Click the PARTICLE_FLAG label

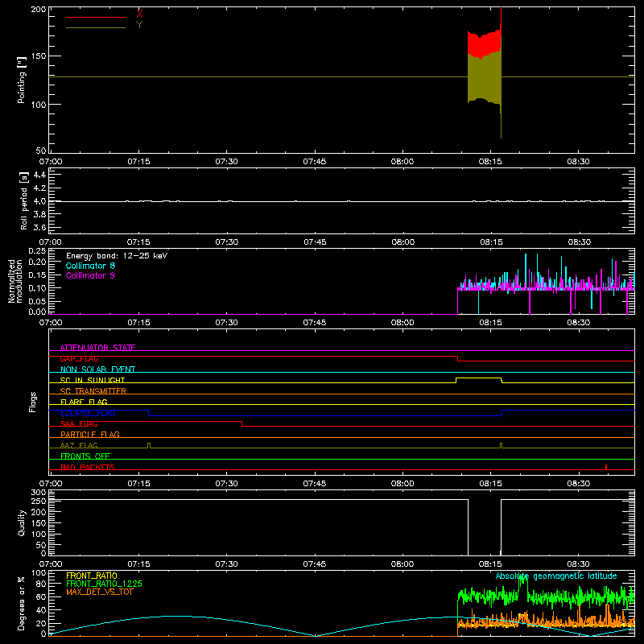[90, 434]
